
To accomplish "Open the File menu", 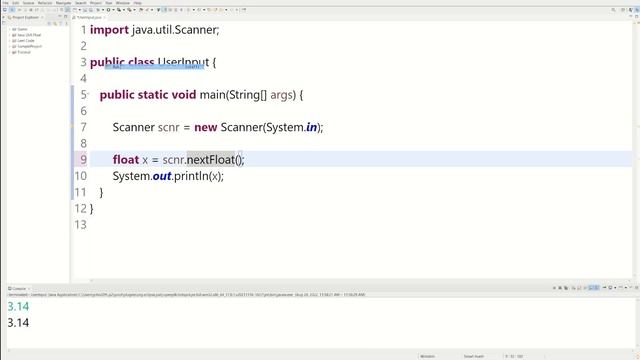I will click(5, 3).
